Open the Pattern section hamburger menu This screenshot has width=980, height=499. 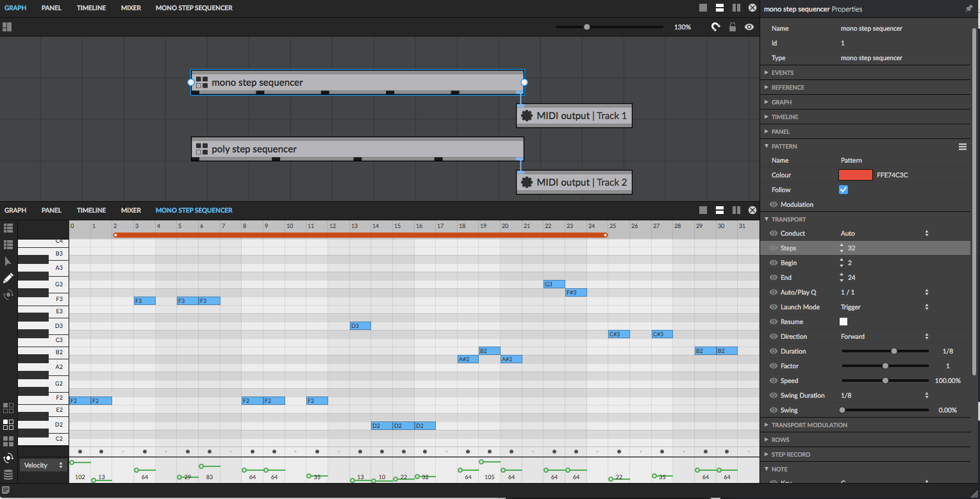click(x=963, y=147)
